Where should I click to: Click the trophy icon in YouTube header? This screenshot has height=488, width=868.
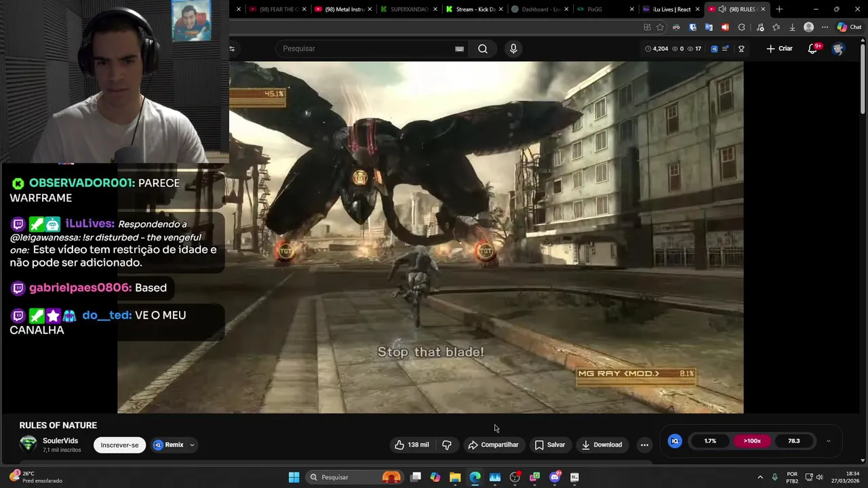click(741, 49)
